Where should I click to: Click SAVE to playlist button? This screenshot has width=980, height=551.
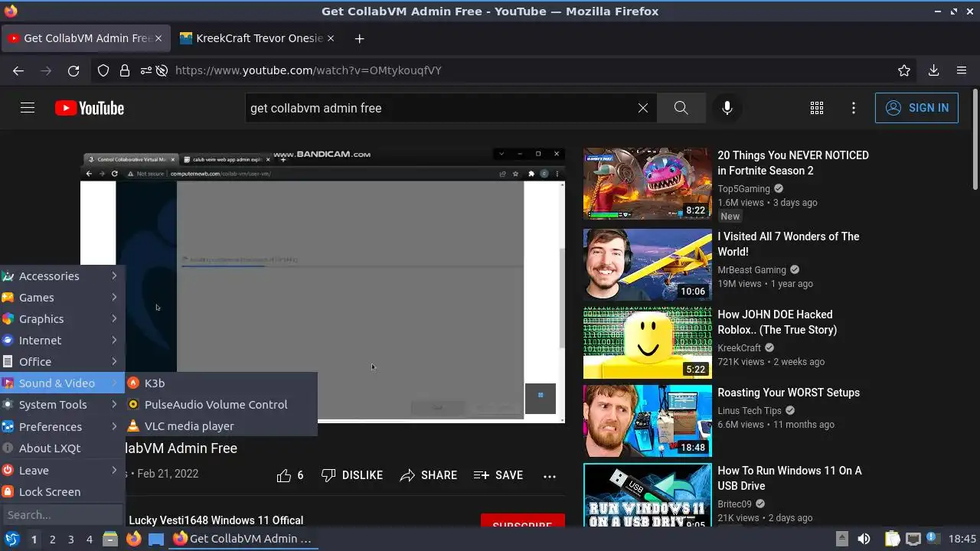(498, 475)
